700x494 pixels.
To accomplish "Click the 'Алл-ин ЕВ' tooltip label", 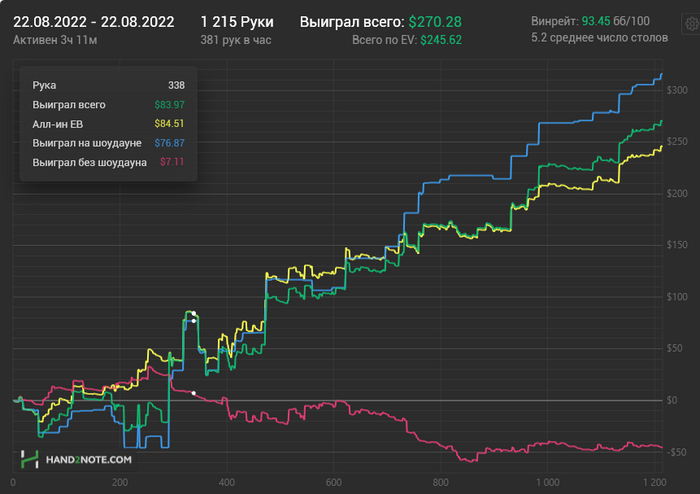I will [58, 124].
